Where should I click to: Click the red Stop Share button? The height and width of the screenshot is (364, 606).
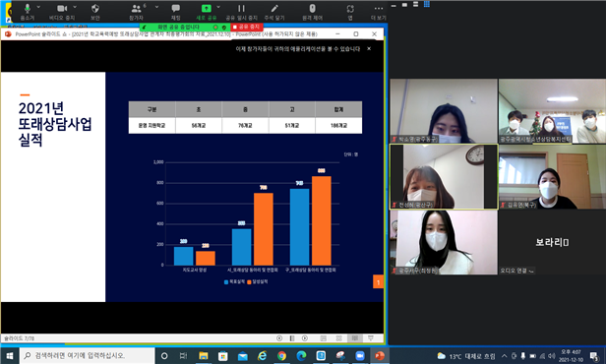point(247,27)
